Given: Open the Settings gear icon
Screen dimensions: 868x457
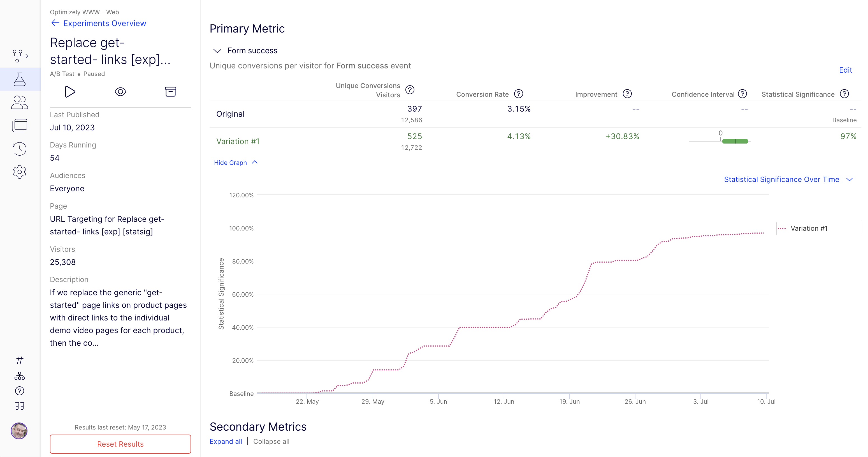Looking at the screenshot, I should coord(20,172).
